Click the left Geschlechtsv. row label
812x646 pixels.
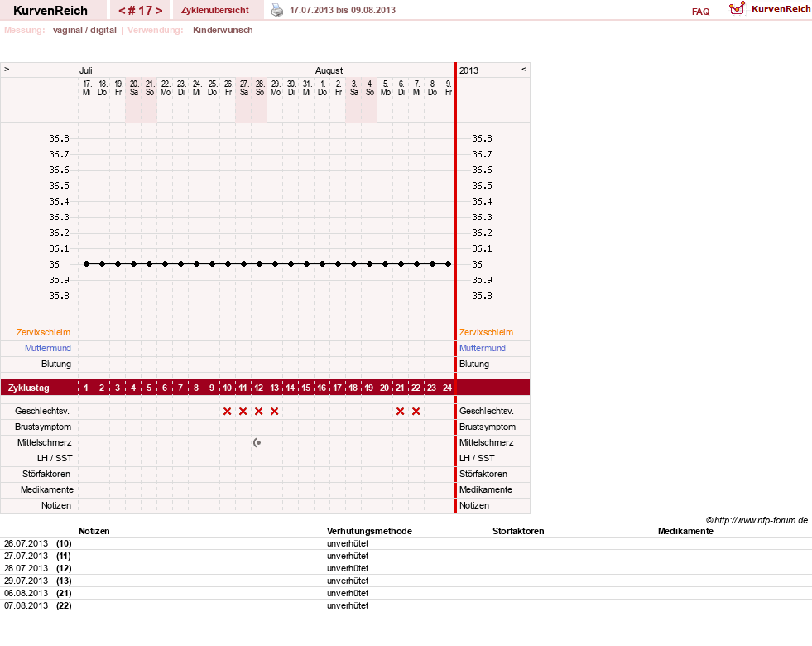pos(42,412)
